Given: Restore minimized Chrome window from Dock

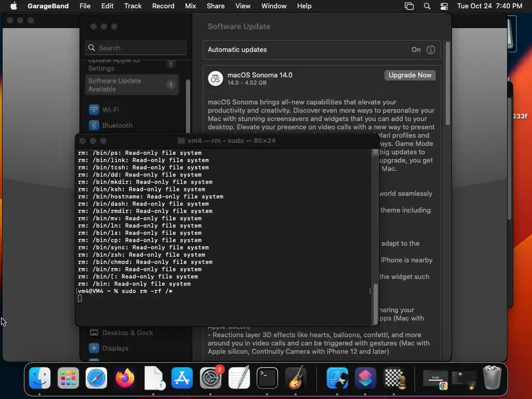Looking at the screenshot, I should [436, 380].
